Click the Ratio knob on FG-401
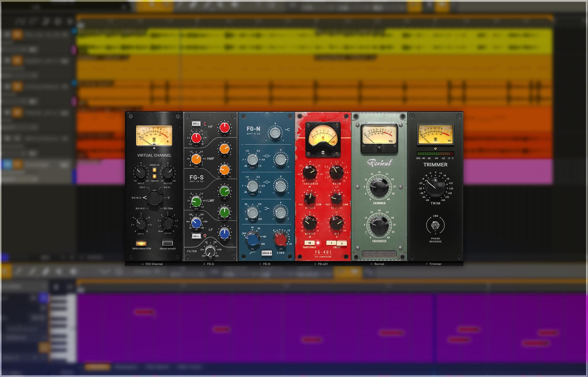This screenshot has width=588, height=377. pyautogui.click(x=336, y=173)
